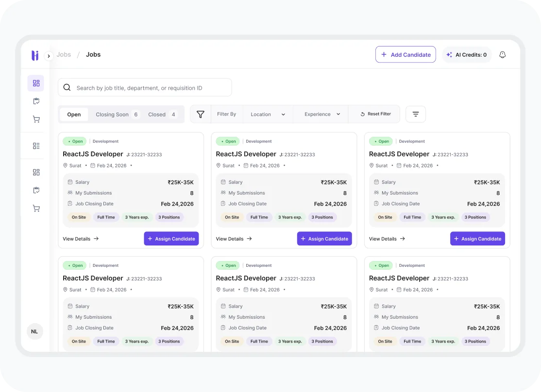This screenshot has height=392, width=541.
Task: Open the Location filter dropdown
Action: [x=268, y=114]
